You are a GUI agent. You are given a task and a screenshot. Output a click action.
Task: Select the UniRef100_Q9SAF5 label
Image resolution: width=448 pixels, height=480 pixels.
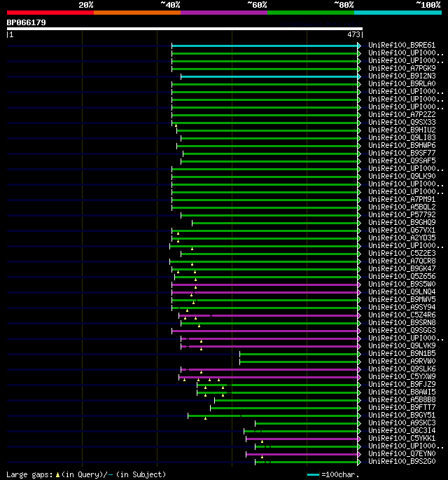pyautogui.click(x=402, y=160)
